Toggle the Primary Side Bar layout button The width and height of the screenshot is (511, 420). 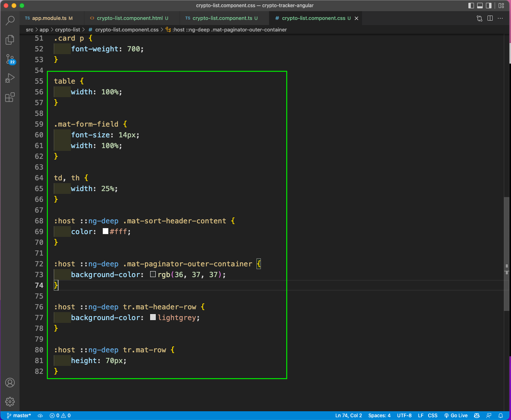471,6
